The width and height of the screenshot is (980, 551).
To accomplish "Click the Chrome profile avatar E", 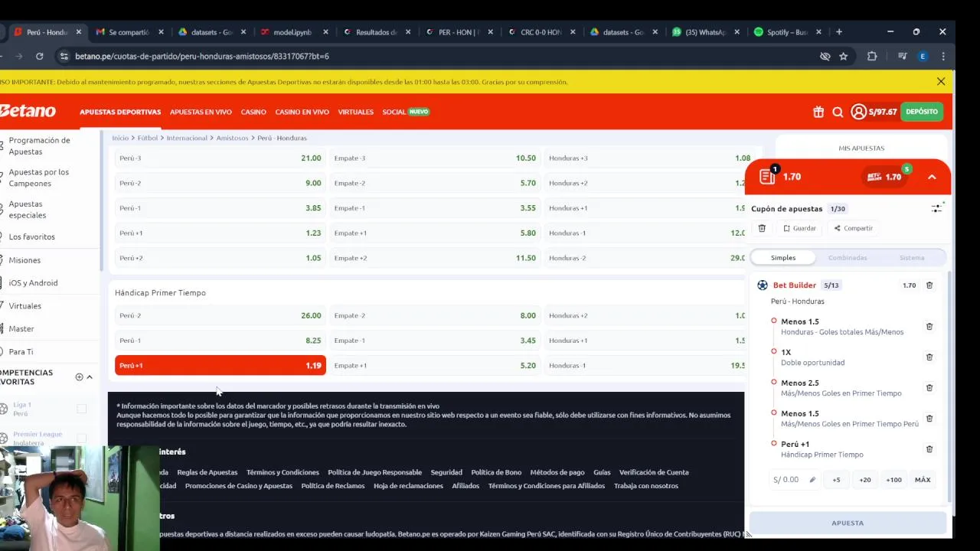I will [x=923, y=56].
